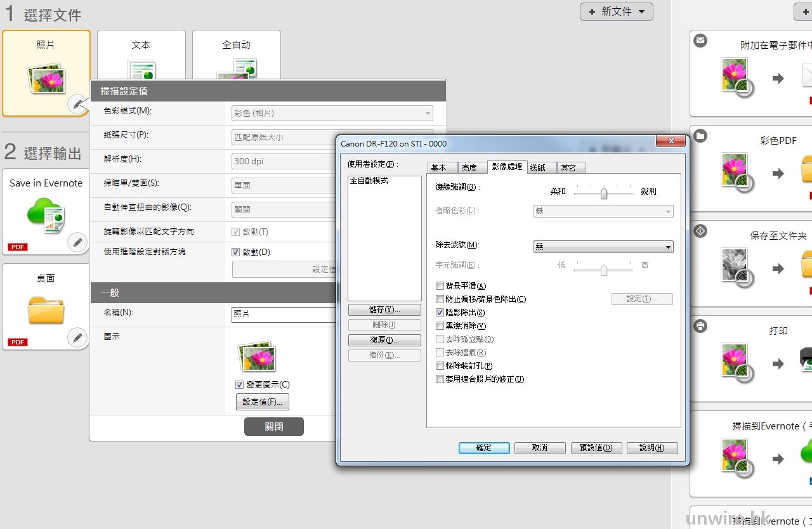
Task: Click the 確定 button
Action: coord(483,448)
